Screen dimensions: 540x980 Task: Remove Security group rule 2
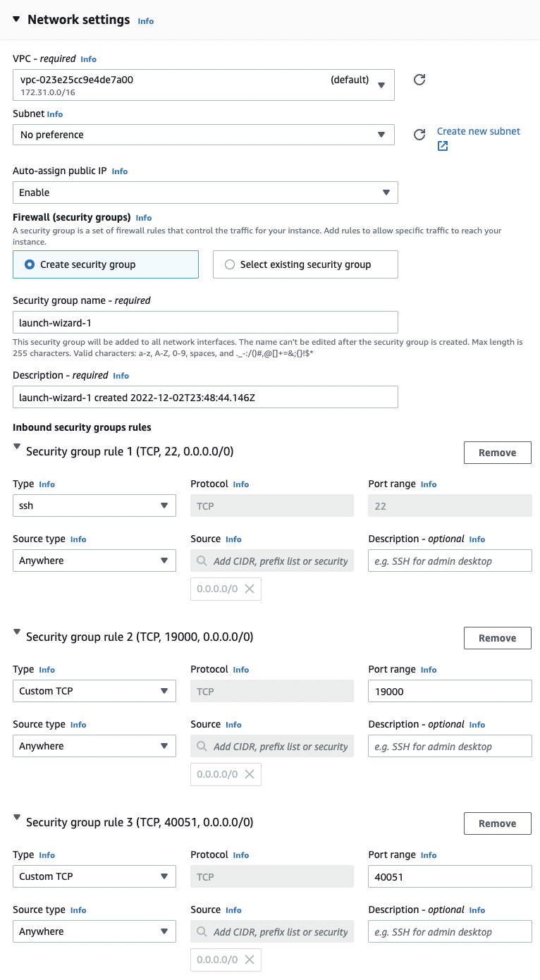point(497,638)
